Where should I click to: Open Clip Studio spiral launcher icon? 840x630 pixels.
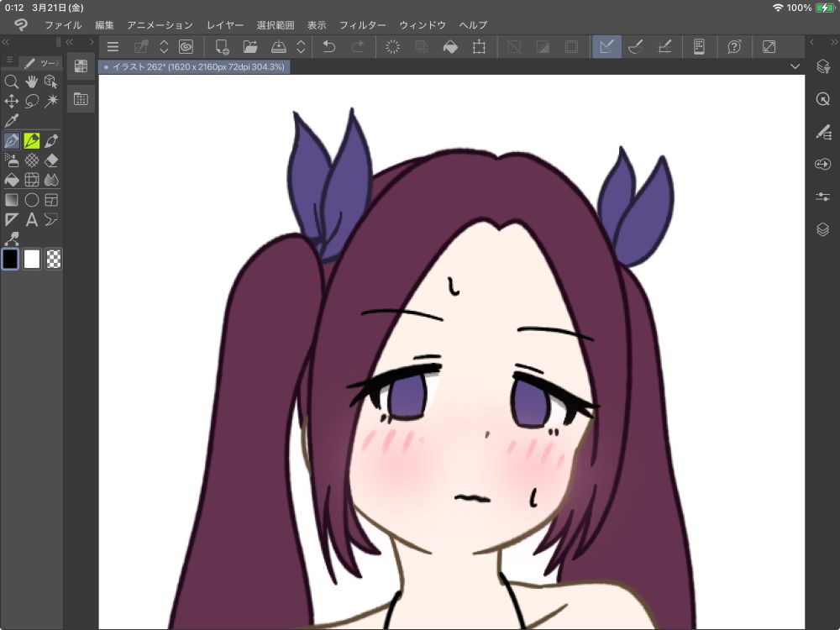point(186,46)
